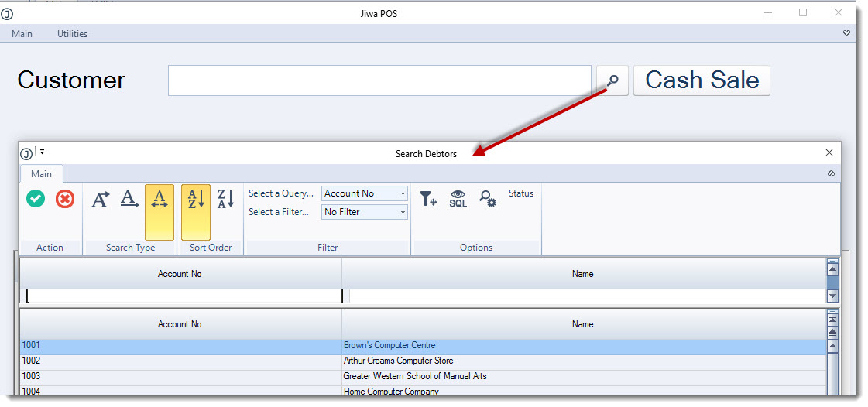Click the view SQL eye icon
This screenshot has height=407, width=868.
pos(458,199)
